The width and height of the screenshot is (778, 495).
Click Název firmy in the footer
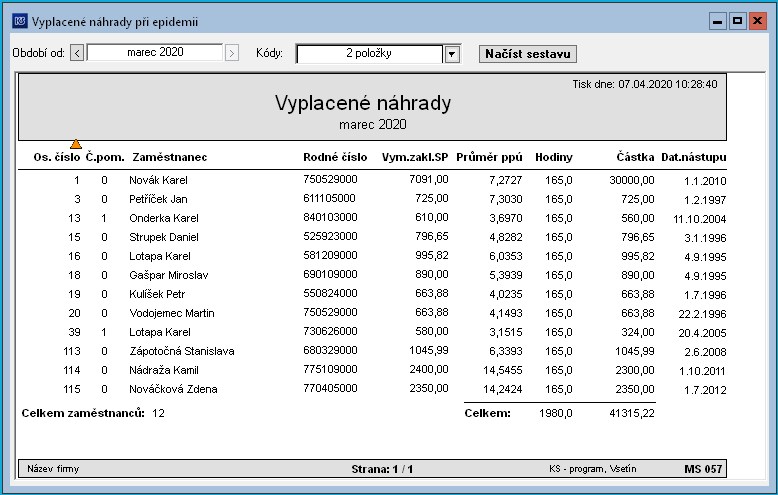pyautogui.click(x=53, y=469)
